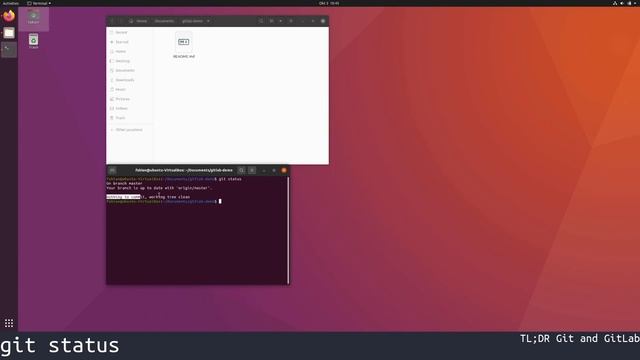640x360 pixels.
Task: Select the README.md file
Action: coord(184,45)
